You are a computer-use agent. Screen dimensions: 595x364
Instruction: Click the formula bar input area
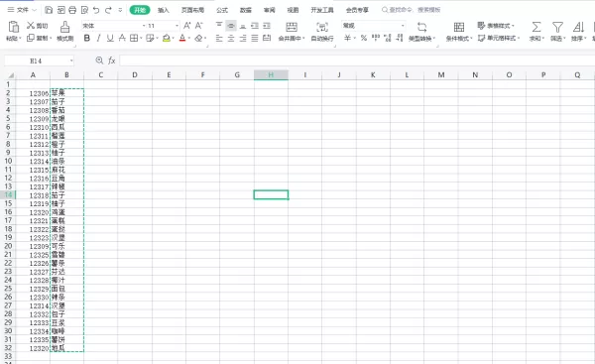pos(357,61)
